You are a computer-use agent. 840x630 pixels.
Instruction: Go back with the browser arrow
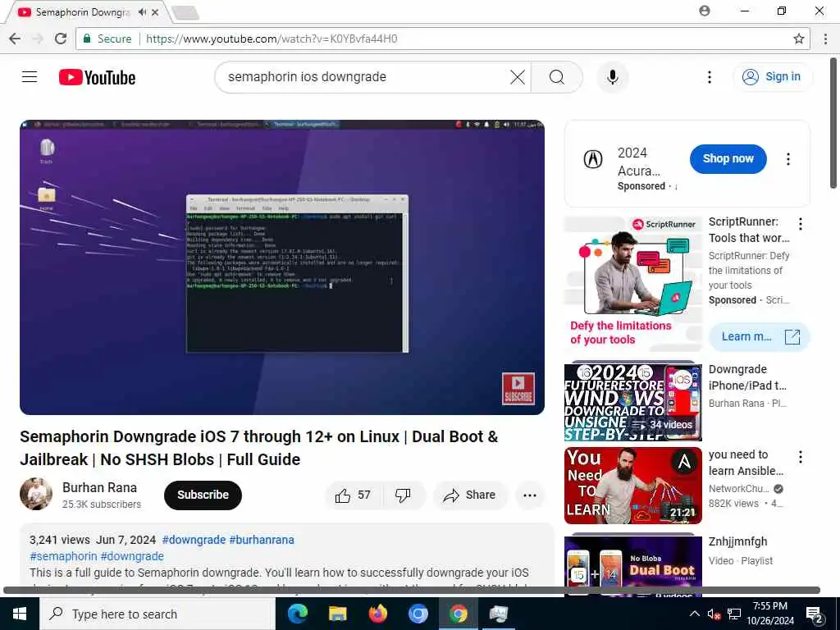[x=15, y=39]
